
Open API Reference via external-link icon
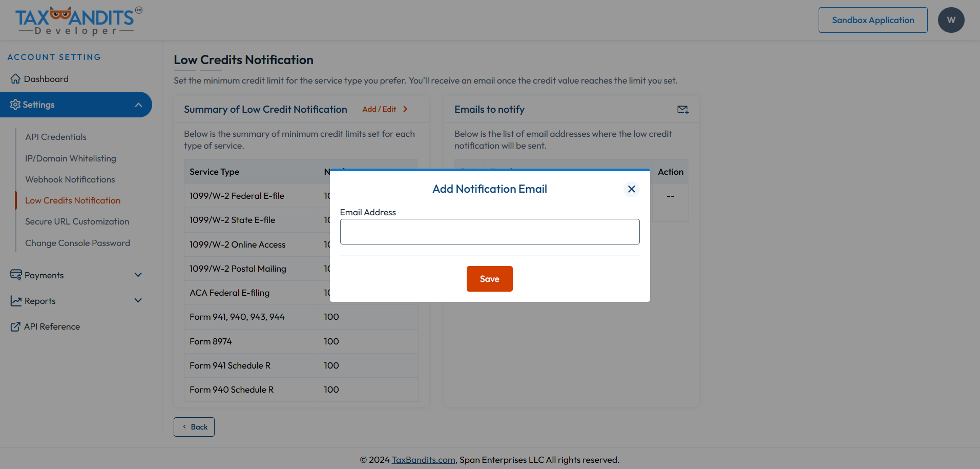[15, 327]
